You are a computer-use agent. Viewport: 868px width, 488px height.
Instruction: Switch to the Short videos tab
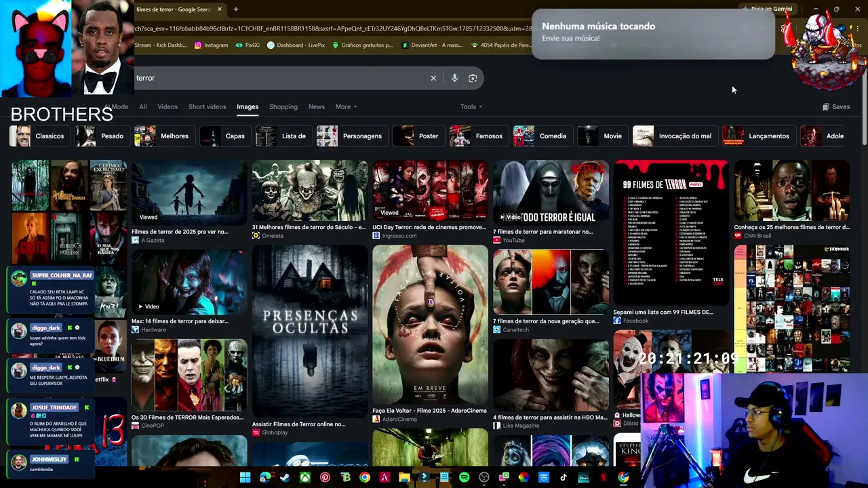(x=207, y=106)
